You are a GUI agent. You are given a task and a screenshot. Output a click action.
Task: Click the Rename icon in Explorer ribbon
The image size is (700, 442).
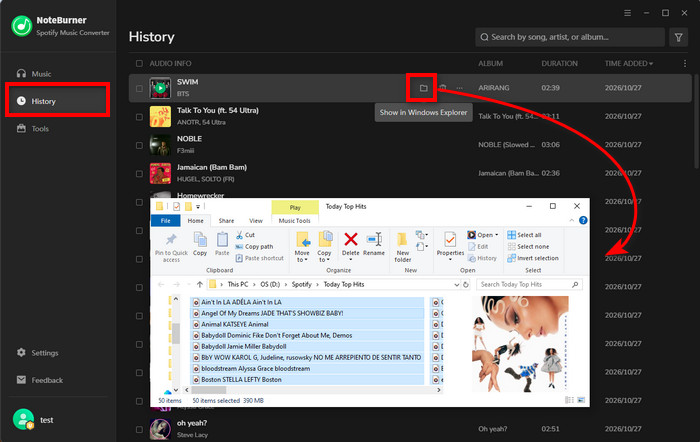374,244
